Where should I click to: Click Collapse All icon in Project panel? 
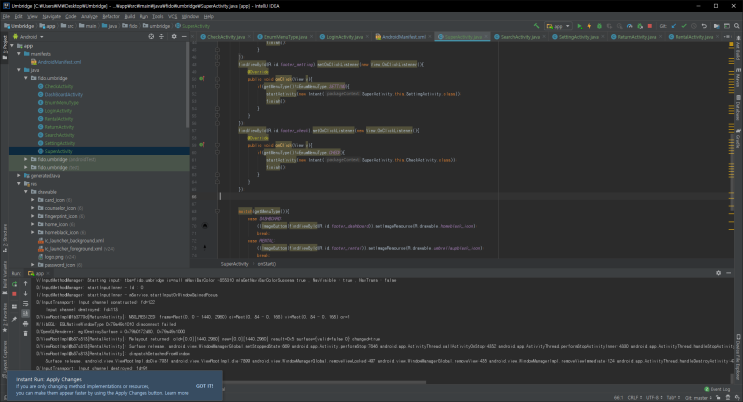pyautogui.click(x=161, y=37)
